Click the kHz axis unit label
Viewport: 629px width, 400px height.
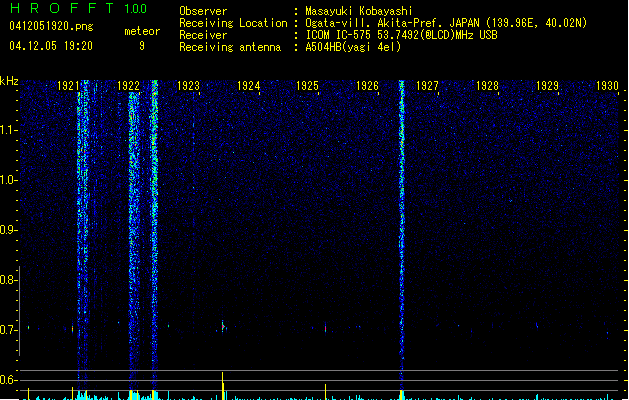9,81
